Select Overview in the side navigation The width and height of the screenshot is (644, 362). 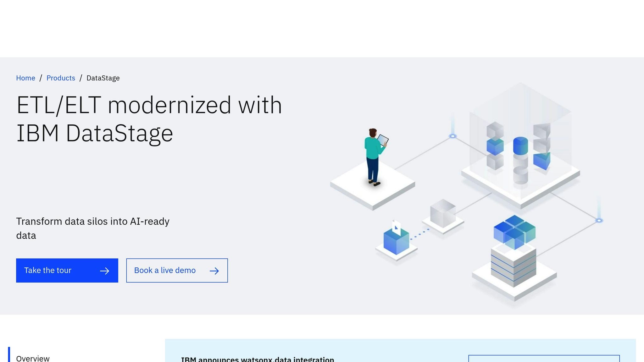pyautogui.click(x=32, y=358)
